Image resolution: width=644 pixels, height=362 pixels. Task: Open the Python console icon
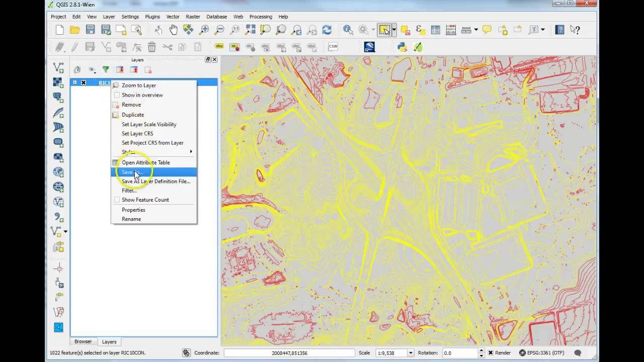(x=402, y=47)
